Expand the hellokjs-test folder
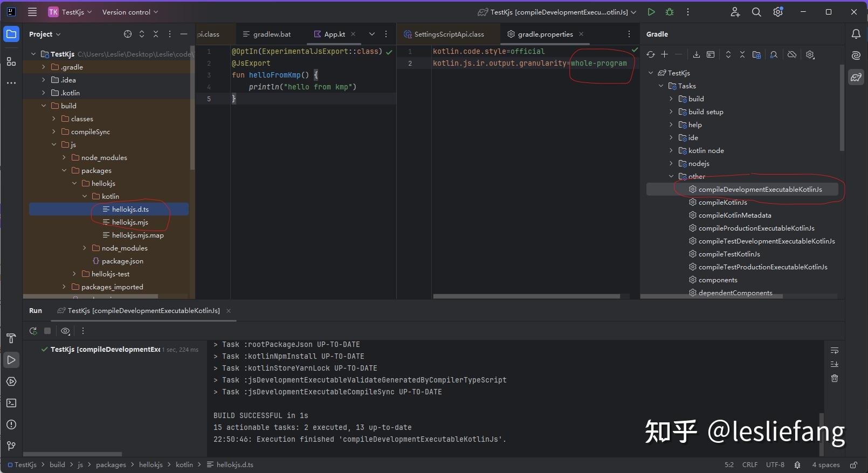 pyautogui.click(x=74, y=274)
